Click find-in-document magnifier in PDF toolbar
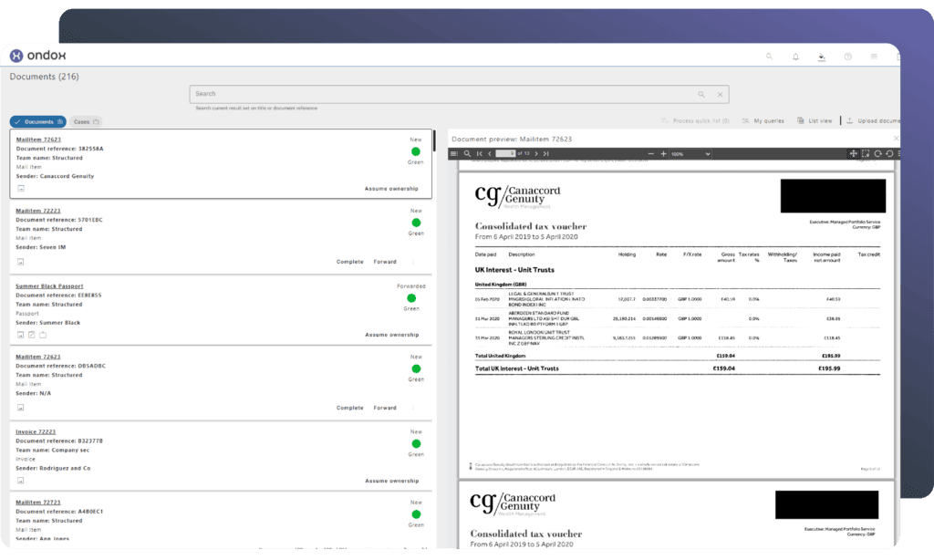This screenshot has width=934, height=560. coord(468,154)
